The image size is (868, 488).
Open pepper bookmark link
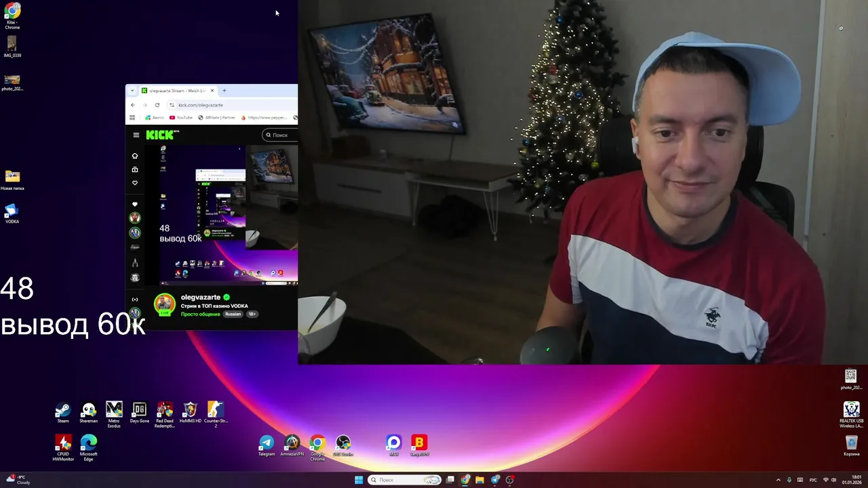pyautogui.click(x=264, y=118)
